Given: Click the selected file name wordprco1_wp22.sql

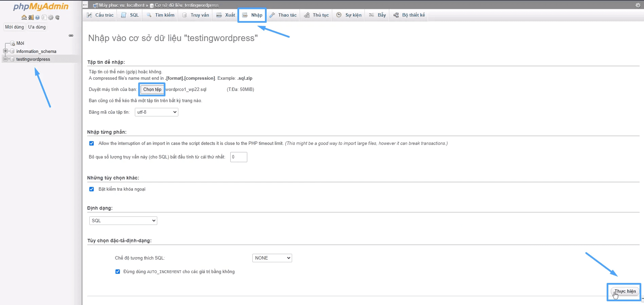Looking at the screenshot, I should (186, 89).
